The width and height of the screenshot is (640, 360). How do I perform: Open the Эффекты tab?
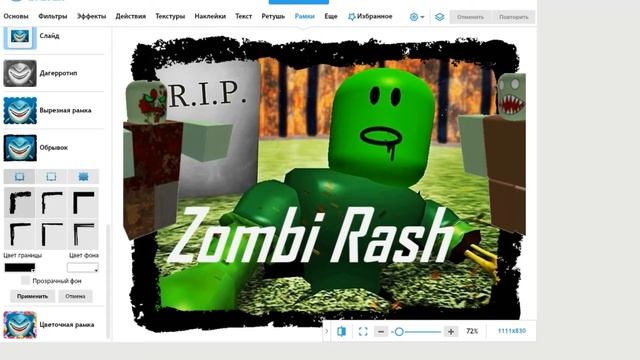[x=91, y=16]
